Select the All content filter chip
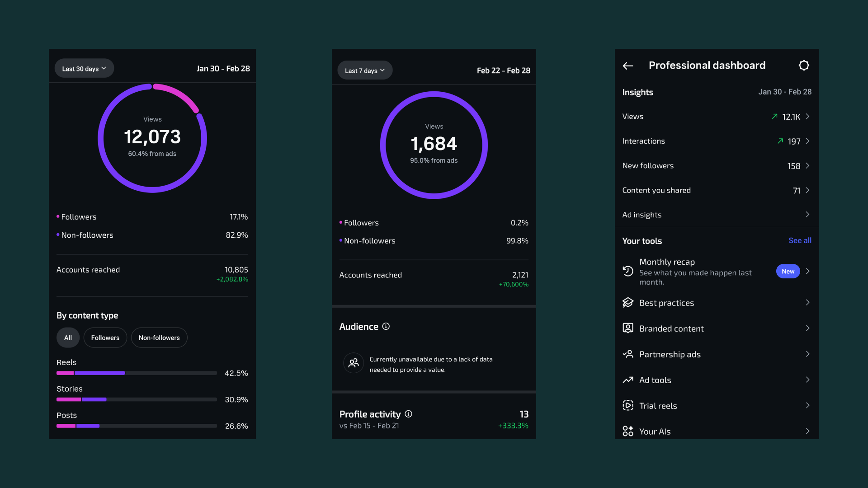 click(x=68, y=338)
